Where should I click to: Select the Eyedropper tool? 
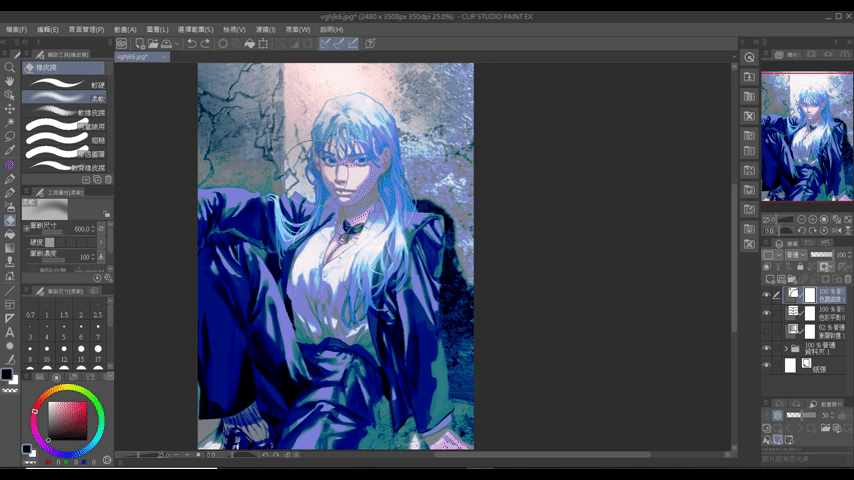(x=9, y=150)
